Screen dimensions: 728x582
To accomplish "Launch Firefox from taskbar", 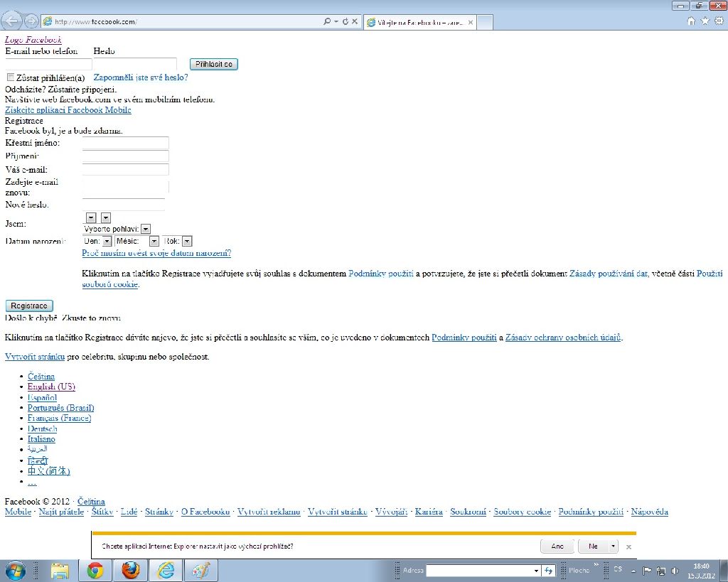I will coord(131,571).
